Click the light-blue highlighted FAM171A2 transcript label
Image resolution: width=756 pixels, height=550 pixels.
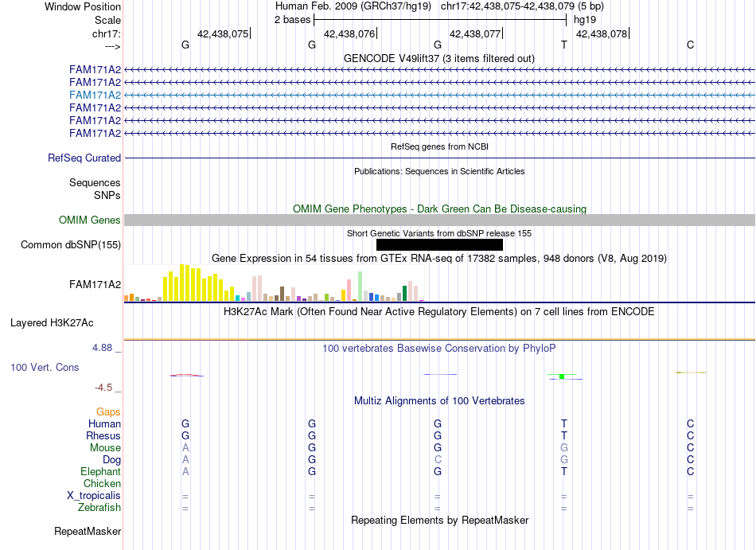point(95,95)
